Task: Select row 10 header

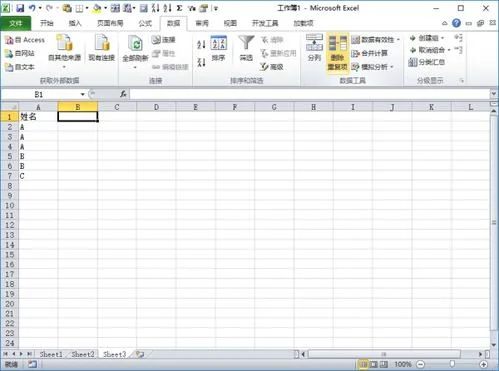Action: (x=10, y=205)
